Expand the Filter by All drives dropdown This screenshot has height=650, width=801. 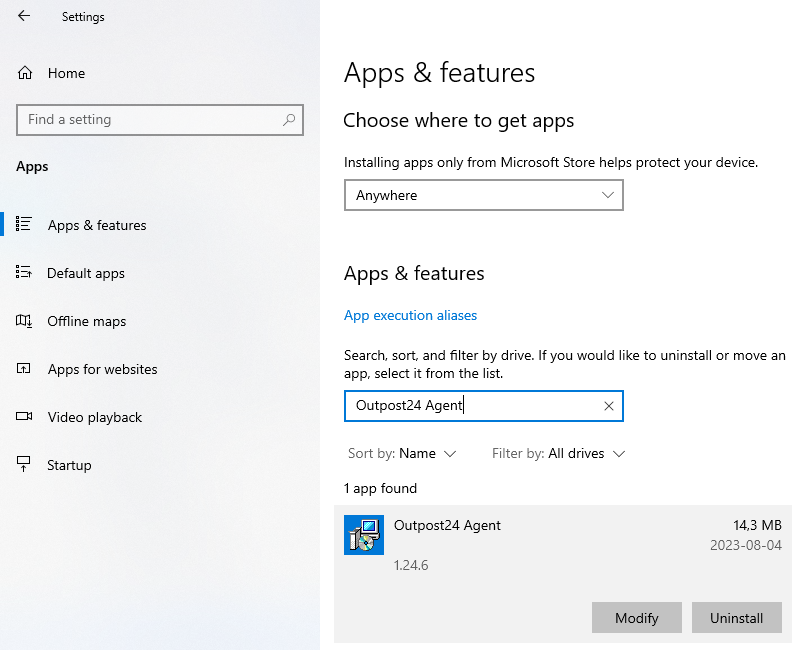(558, 454)
